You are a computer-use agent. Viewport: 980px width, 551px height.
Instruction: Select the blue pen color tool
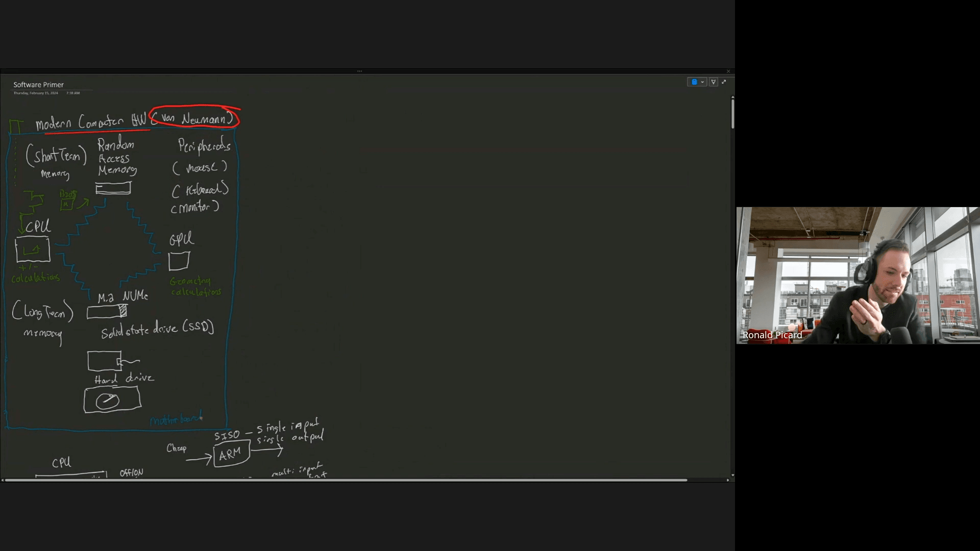[694, 82]
